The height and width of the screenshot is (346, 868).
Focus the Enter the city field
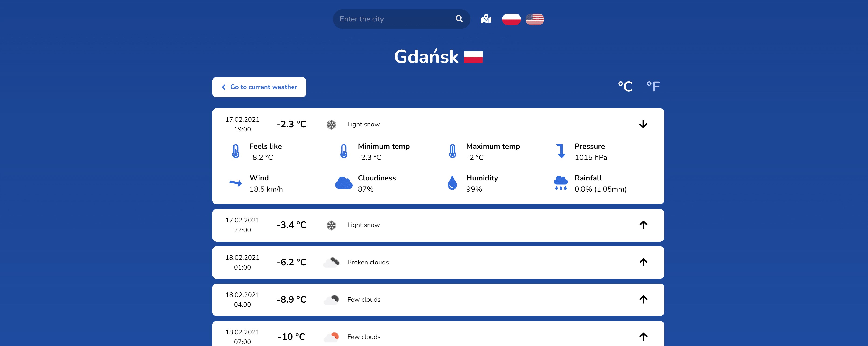pyautogui.click(x=394, y=19)
